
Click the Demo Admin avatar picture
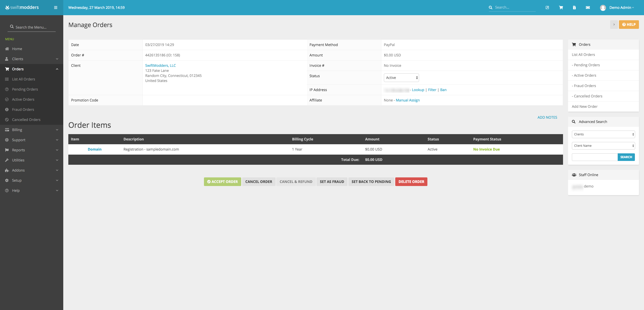point(603,8)
